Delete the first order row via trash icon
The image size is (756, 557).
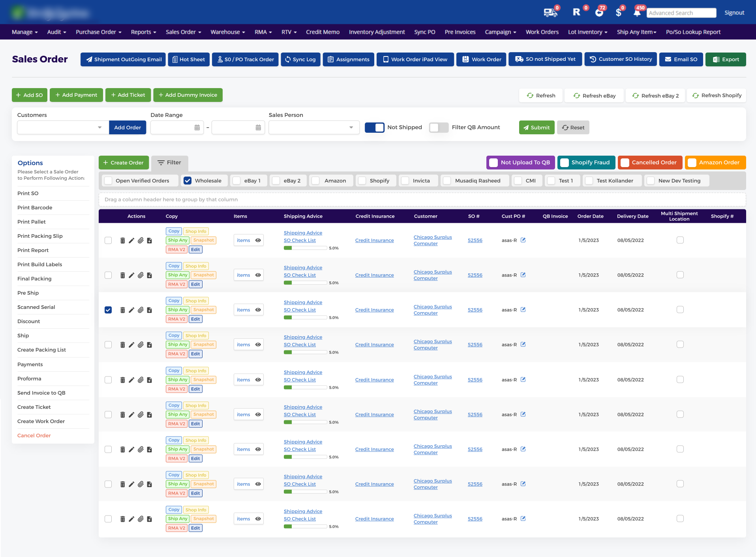click(122, 241)
